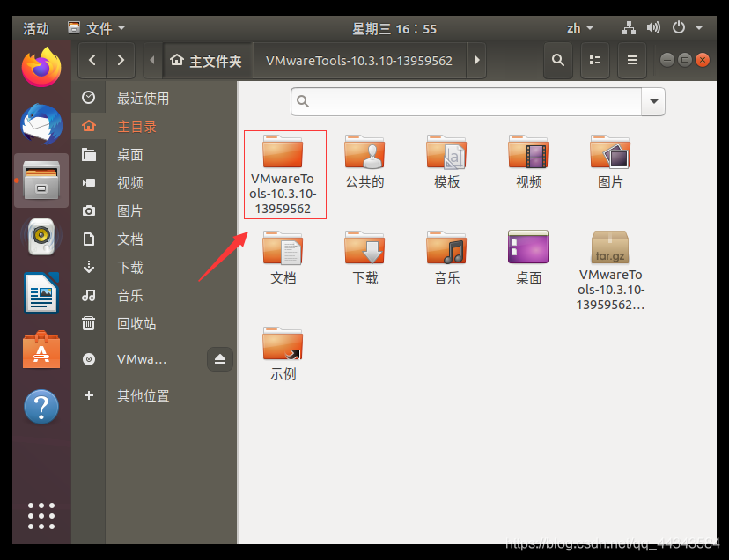Click inside the file search field
Image resolution: width=729 pixels, height=560 pixels.
(467, 101)
